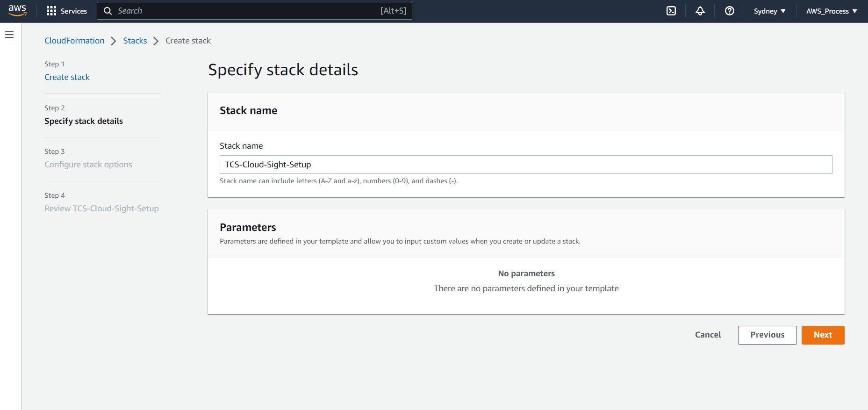This screenshot has width=868, height=410.
Task: Open the Services grid menu
Action: coord(66,11)
